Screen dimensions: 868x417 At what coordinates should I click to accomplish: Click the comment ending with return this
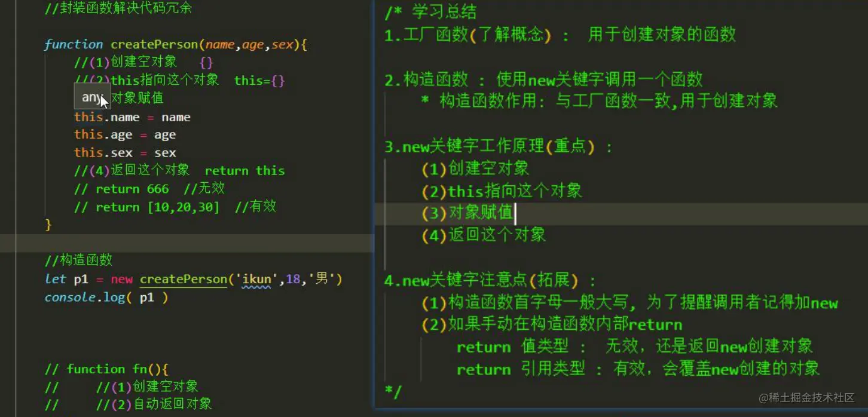[x=179, y=171]
